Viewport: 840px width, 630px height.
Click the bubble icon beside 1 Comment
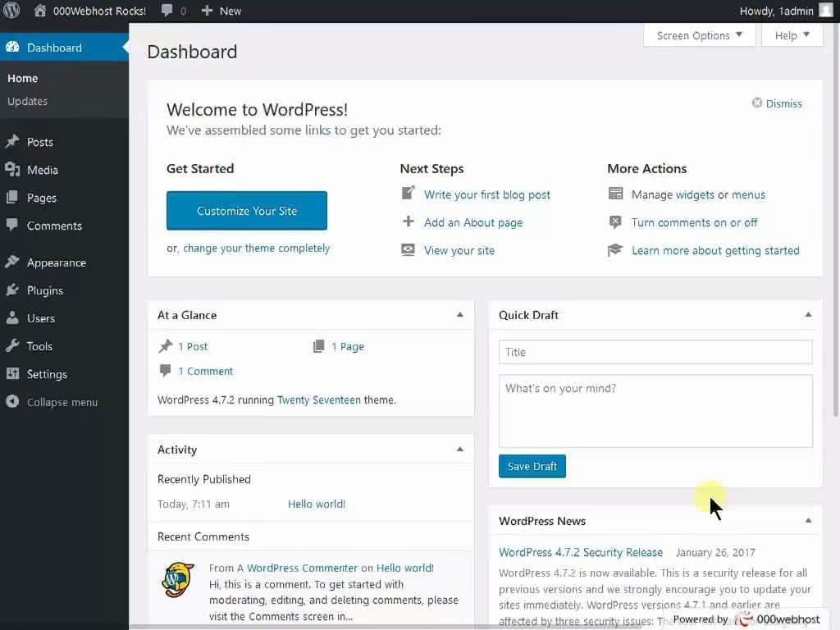tap(165, 370)
